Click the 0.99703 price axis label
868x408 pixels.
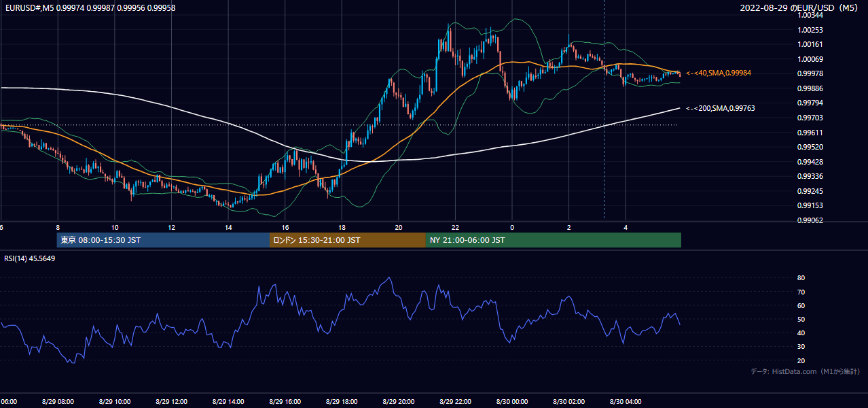click(811, 118)
